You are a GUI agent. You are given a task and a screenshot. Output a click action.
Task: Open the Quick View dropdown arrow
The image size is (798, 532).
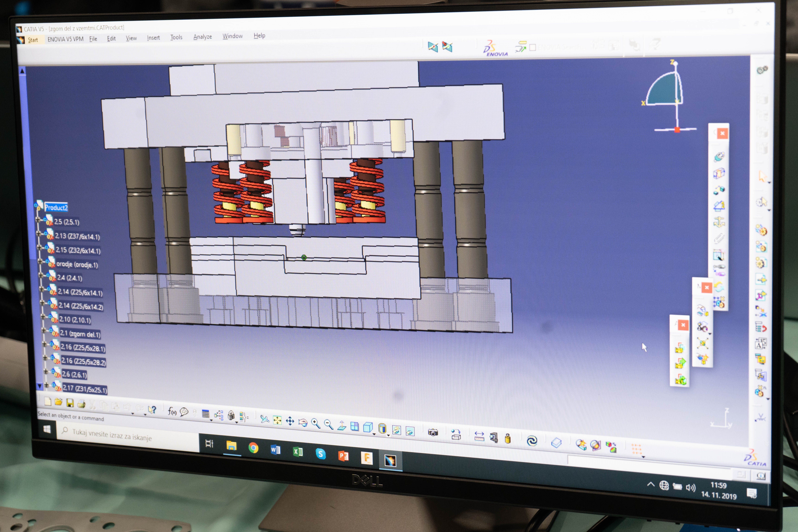tap(388, 435)
